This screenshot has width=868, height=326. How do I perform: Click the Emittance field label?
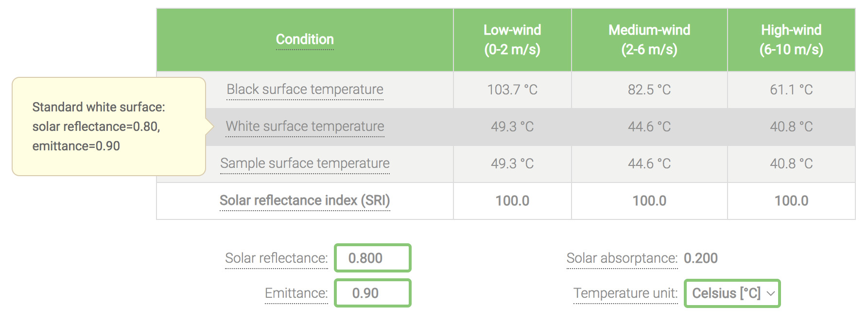(x=296, y=293)
